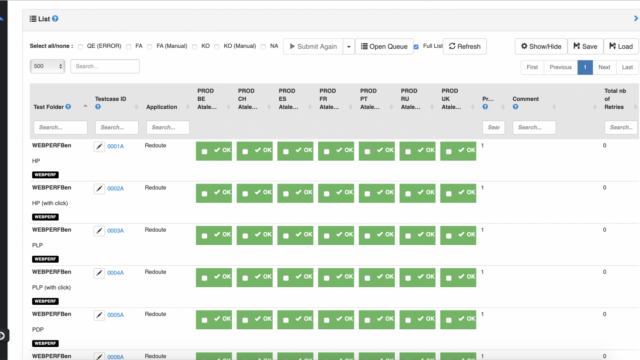Click PROD PT OK status for 0005A
The height and width of the screenshot is (360, 640).
[377, 320]
